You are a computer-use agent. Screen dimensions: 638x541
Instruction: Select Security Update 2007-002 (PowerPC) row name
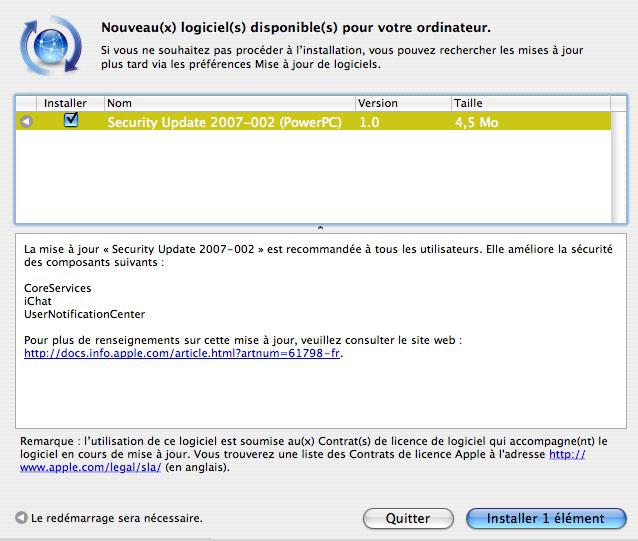[224, 122]
